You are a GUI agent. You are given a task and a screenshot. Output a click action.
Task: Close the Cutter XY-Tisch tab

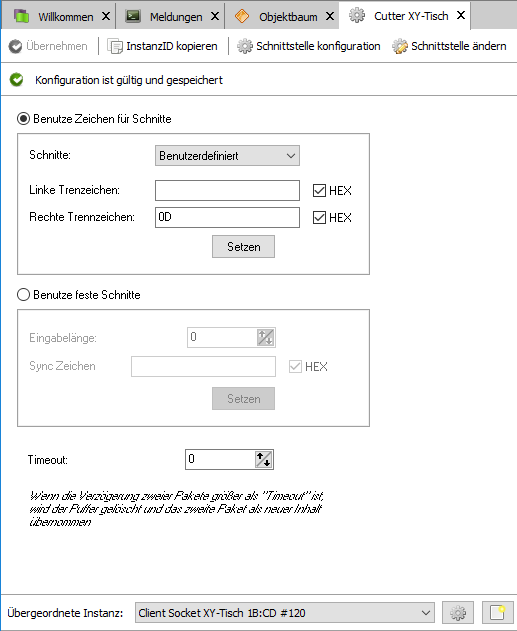pyautogui.click(x=461, y=15)
